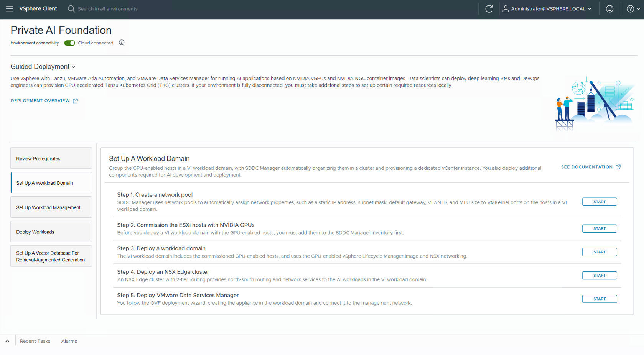Click the Set Up A Workload Domain panel heading

pos(149,159)
